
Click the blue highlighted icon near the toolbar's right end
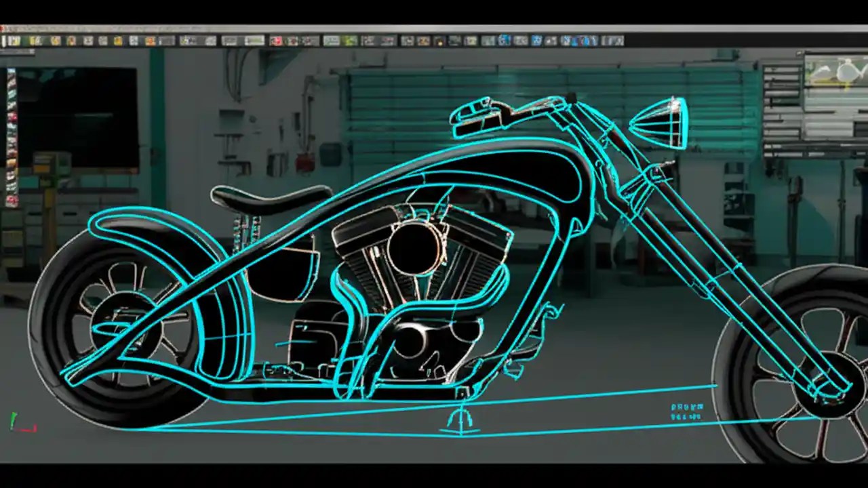point(587,41)
